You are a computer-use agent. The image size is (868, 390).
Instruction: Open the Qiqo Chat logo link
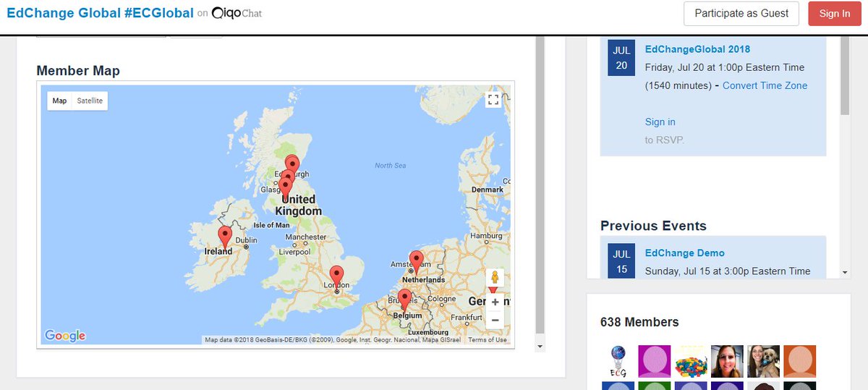[x=237, y=14]
